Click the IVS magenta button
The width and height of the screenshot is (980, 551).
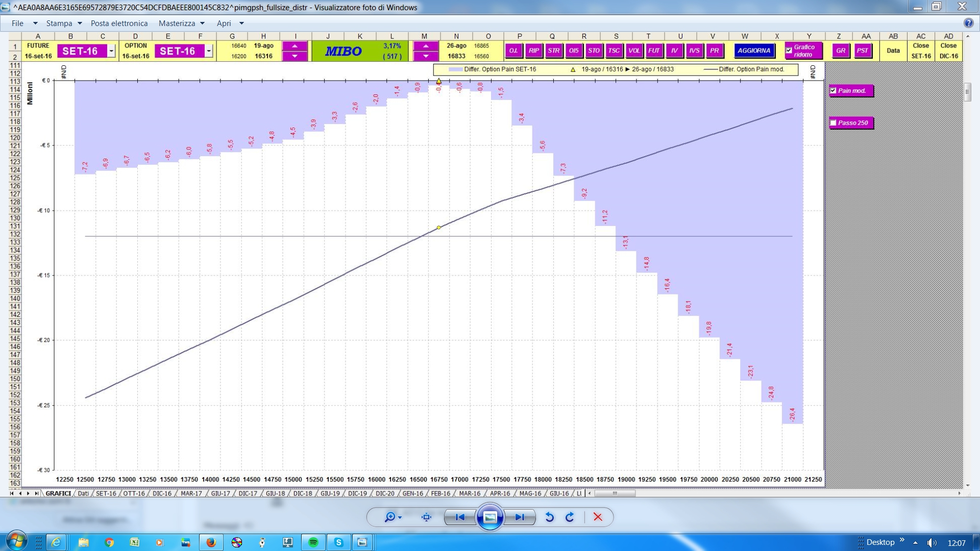pyautogui.click(x=694, y=51)
